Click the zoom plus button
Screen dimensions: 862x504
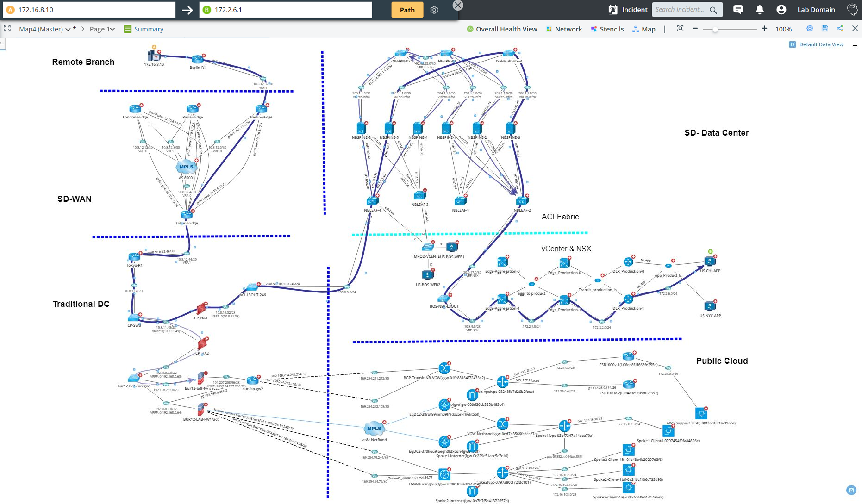(x=764, y=28)
